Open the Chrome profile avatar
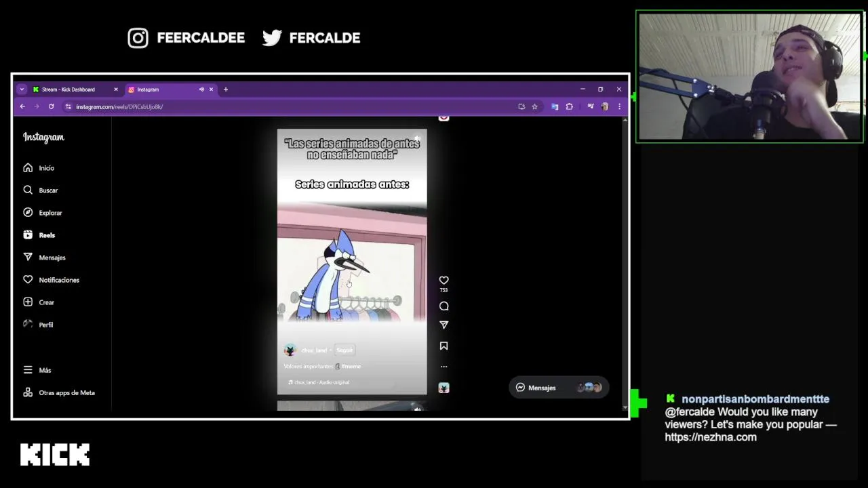This screenshot has width=868, height=488. coord(605,106)
